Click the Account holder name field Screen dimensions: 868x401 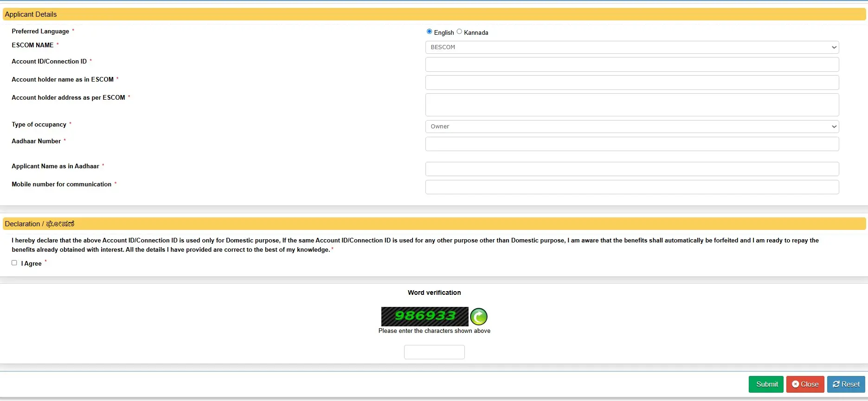(632, 83)
